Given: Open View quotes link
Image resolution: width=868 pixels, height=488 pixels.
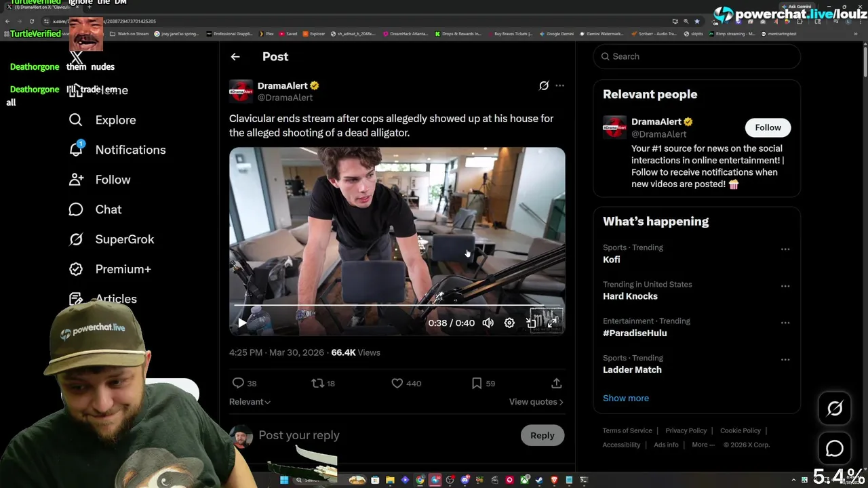Looking at the screenshot, I should point(536,402).
